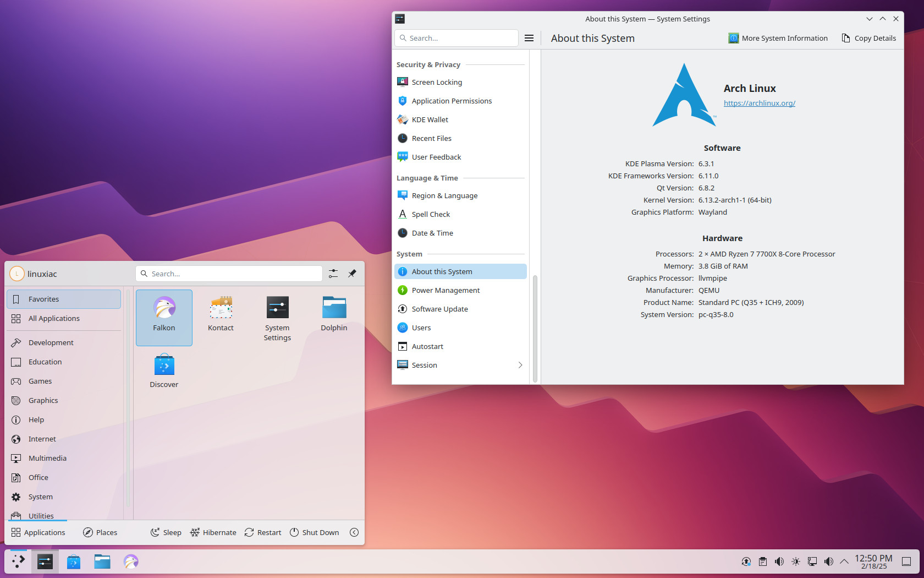Screen dimensions: 924x578
Task: Switch to Places tab in launcher
Action: click(100, 532)
